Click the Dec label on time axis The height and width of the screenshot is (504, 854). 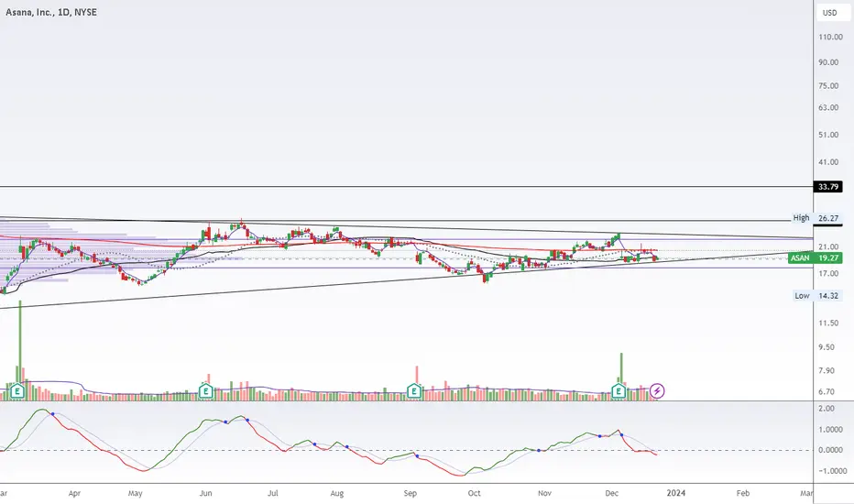(611, 493)
